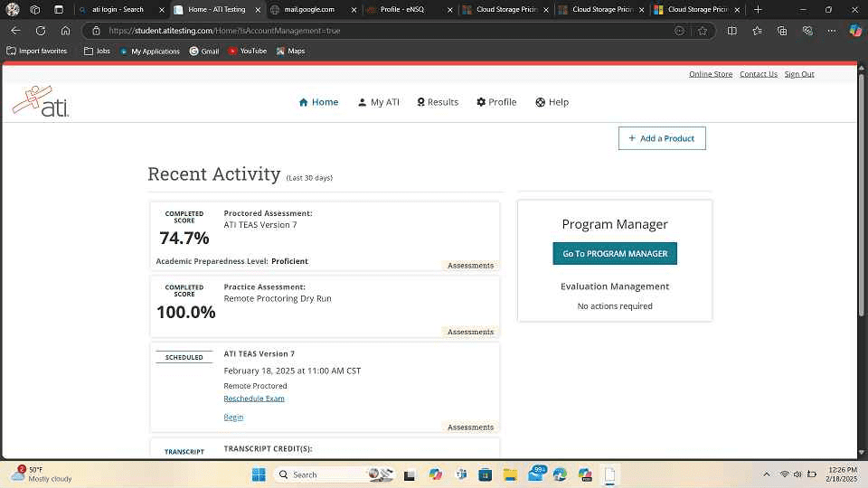The image size is (868, 488).
Task: Open a new browser tab with the plus icon
Action: 758,9
